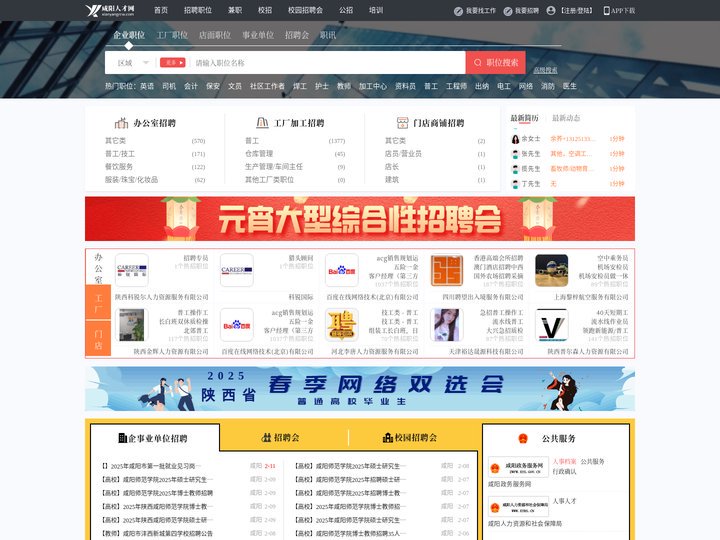Click the magnifier icon in 职位搜索 button
720x540 pixels.
pyautogui.click(x=478, y=62)
